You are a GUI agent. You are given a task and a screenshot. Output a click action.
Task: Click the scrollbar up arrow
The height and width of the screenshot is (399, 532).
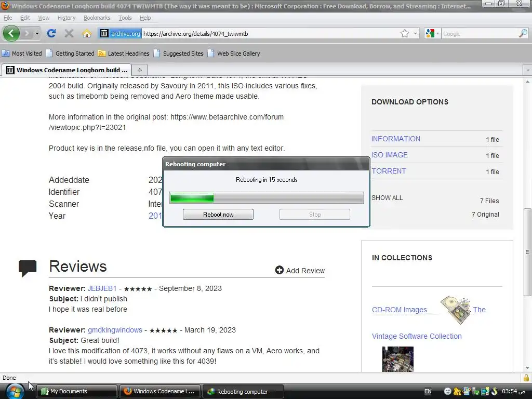(x=527, y=82)
